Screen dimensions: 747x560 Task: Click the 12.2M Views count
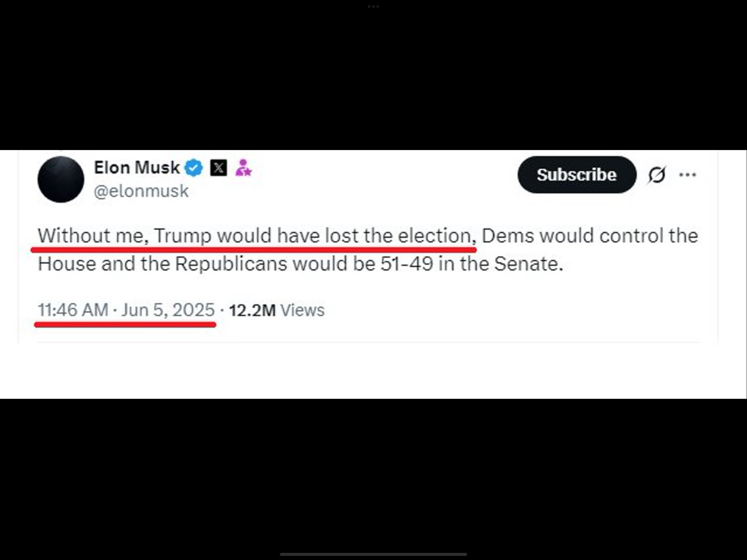(276, 310)
